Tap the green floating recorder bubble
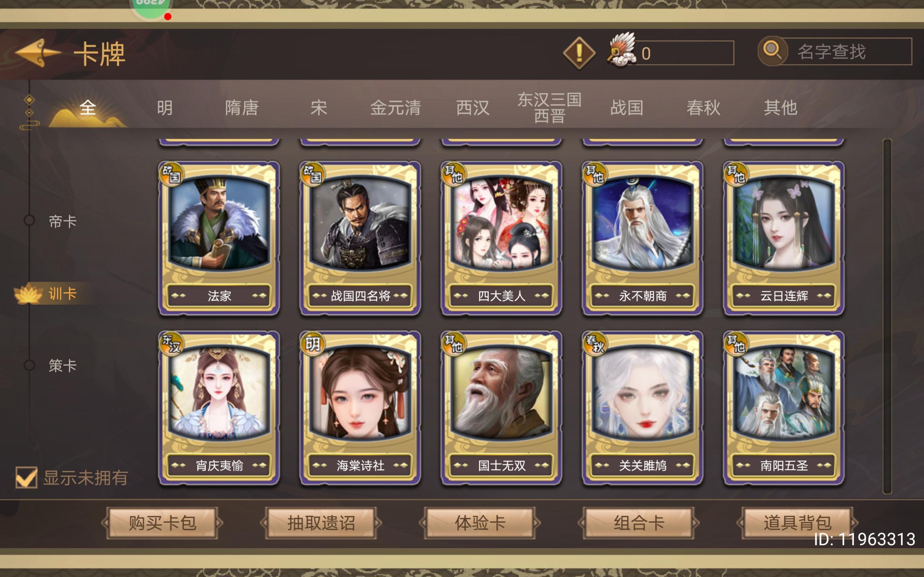This screenshot has width=924, height=577. pyautogui.click(x=151, y=8)
